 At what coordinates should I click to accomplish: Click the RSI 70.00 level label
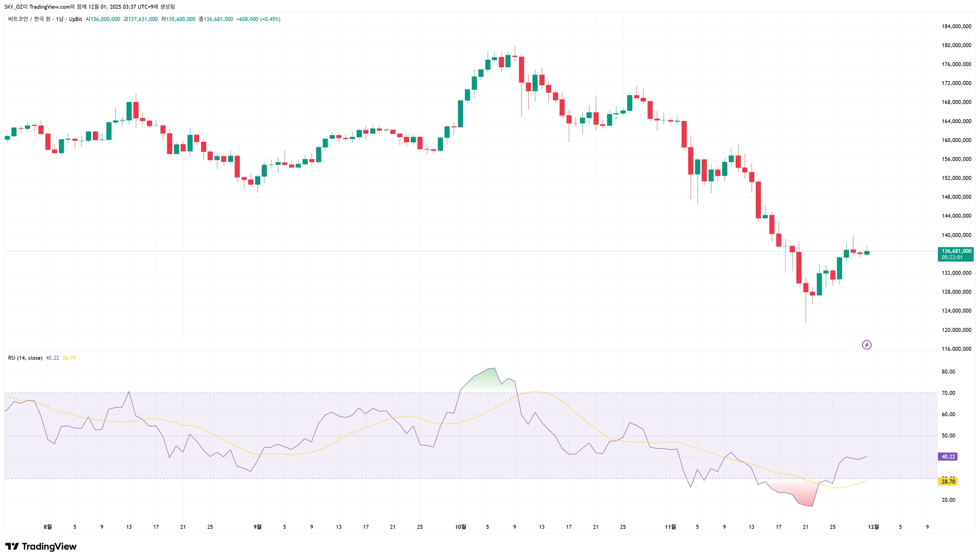click(x=948, y=393)
